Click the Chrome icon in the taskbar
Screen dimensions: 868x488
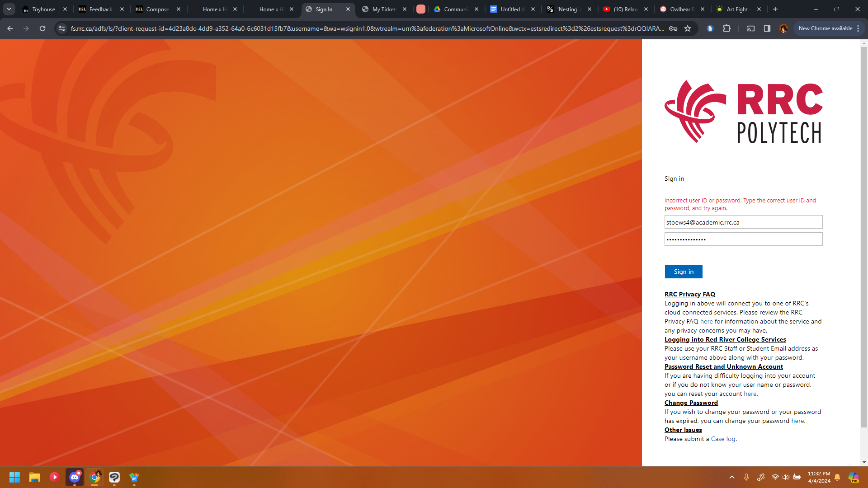(x=94, y=477)
